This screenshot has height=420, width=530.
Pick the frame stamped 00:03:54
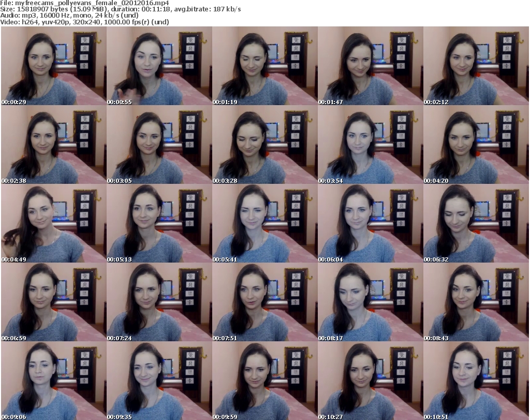point(371,144)
